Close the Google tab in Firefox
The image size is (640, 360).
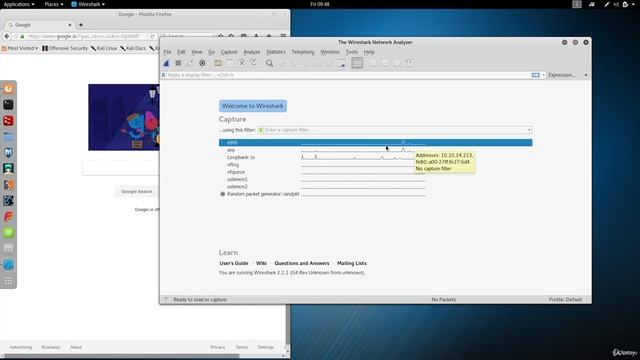[70, 25]
